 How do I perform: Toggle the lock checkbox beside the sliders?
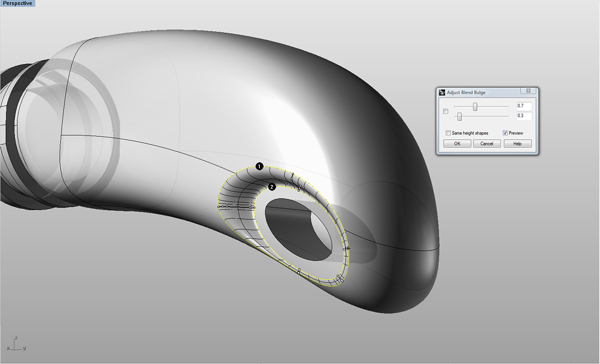pyautogui.click(x=445, y=111)
